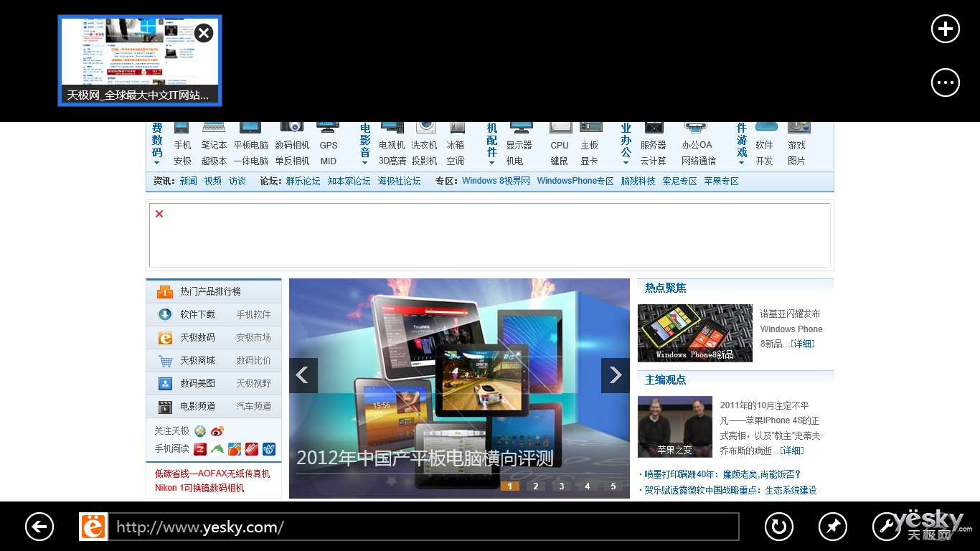Expand the 件游戏 category arrow

tap(741, 163)
